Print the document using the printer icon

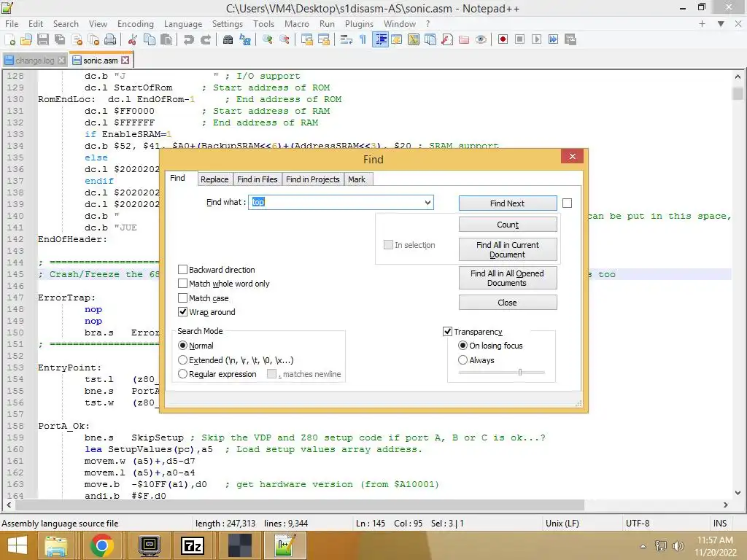[x=110, y=39]
